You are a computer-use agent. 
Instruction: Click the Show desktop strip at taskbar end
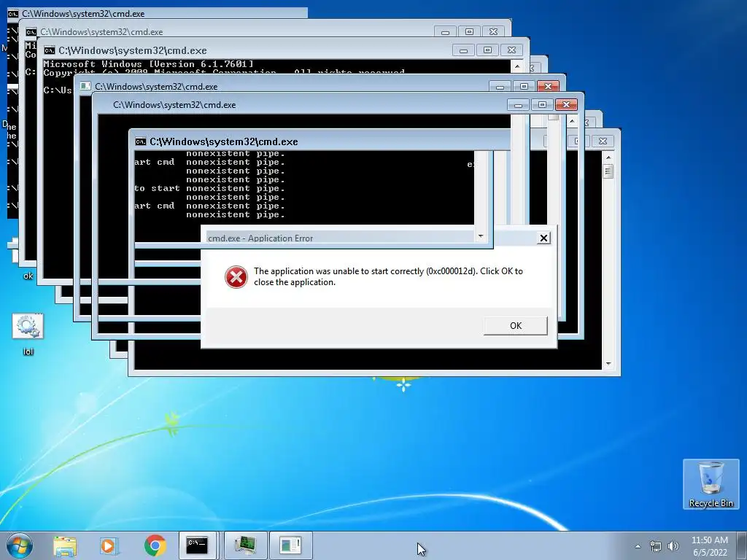pyautogui.click(x=742, y=545)
